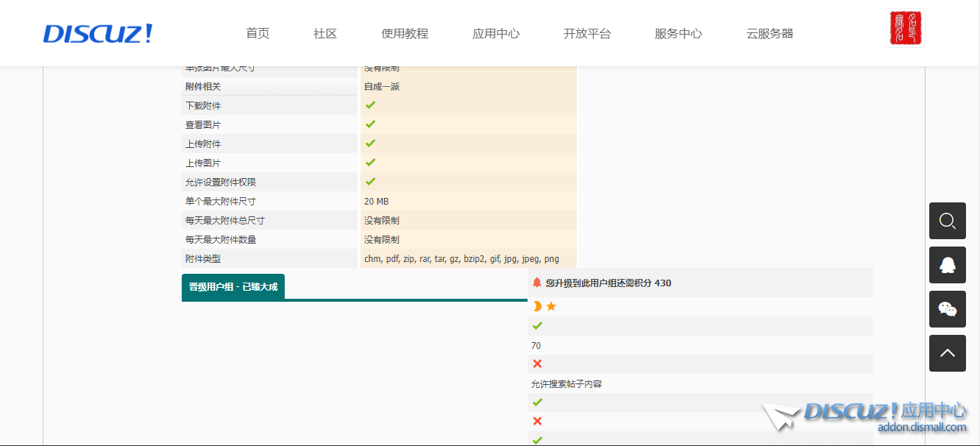Click the 社区 navigation link
Screen dimensions: 980x446
click(x=325, y=34)
